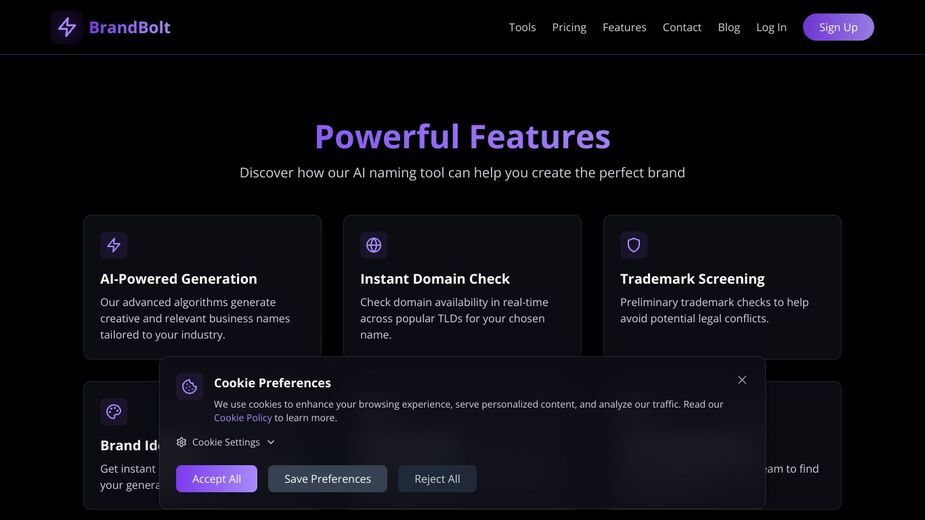Click the AI-Powered Generation bolt icon

[114, 245]
